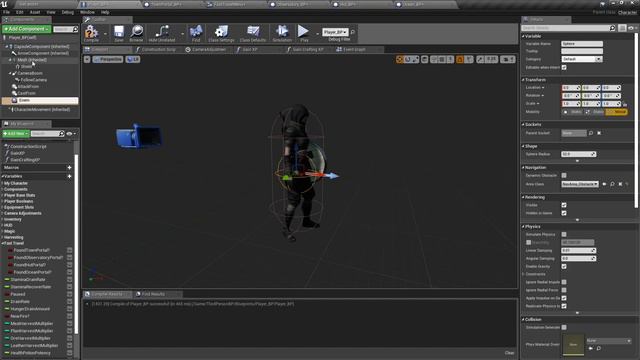Open the Debug menu
The width and height of the screenshot is (640, 360).
67,12
